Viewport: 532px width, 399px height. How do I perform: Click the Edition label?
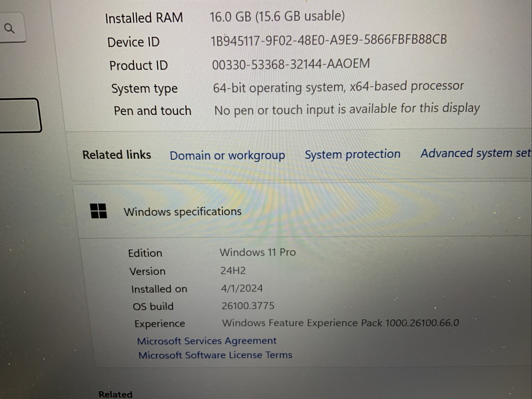[145, 253]
